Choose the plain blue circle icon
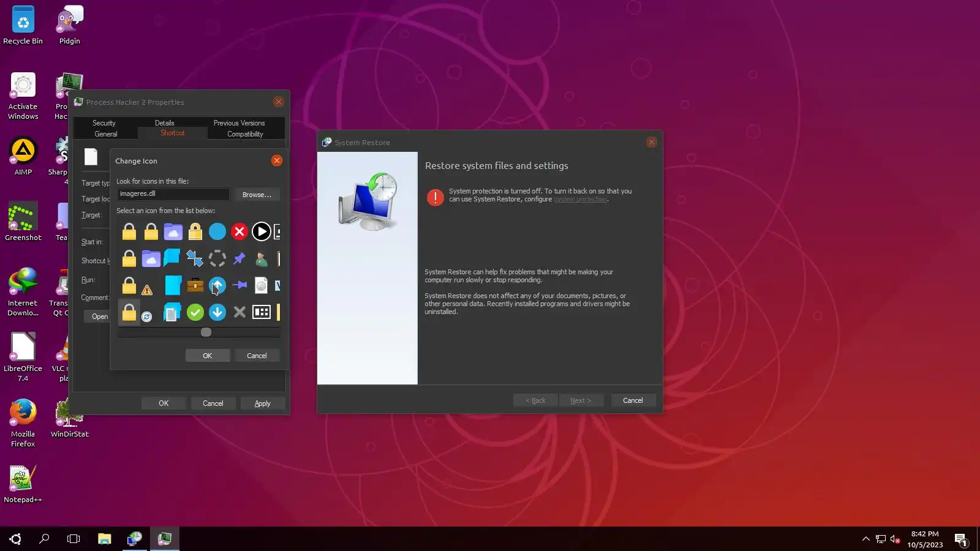This screenshot has width=980, height=551. 217,231
